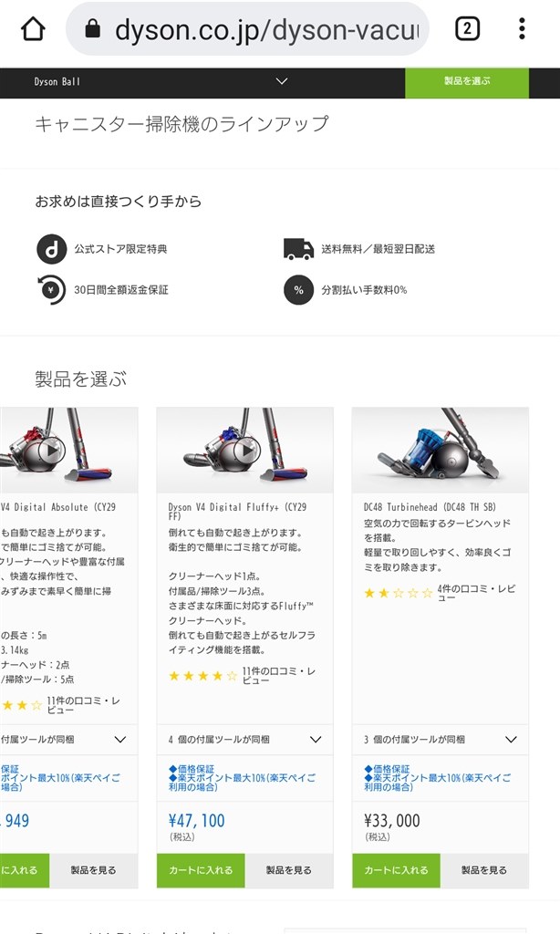
Task: Click the padlock site security icon
Action: [92, 28]
